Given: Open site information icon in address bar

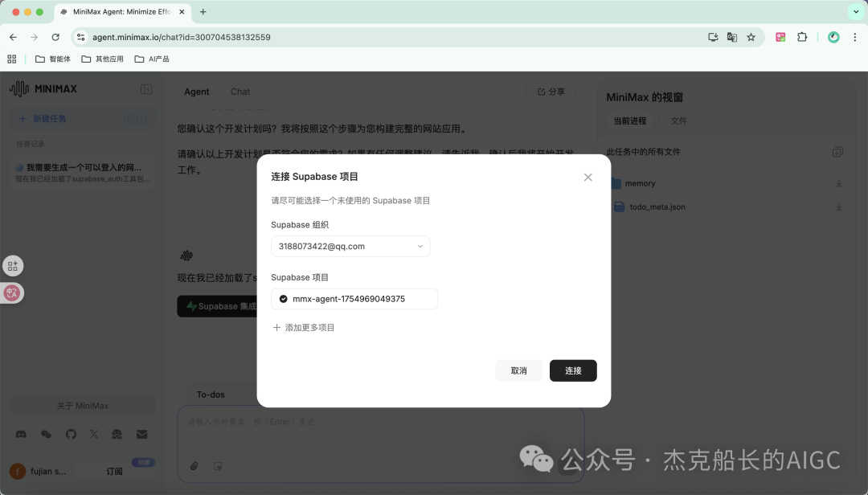Looking at the screenshot, I should tap(81, 37).
